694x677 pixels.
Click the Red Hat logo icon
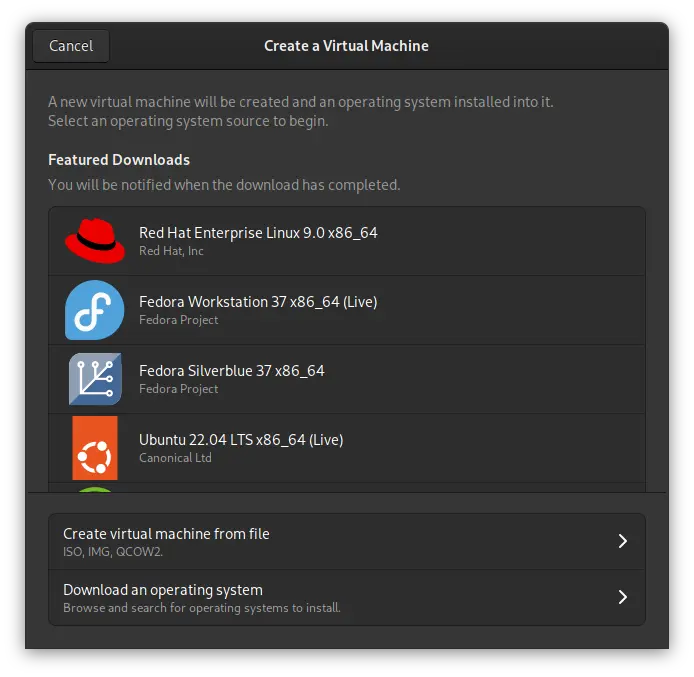95,241
